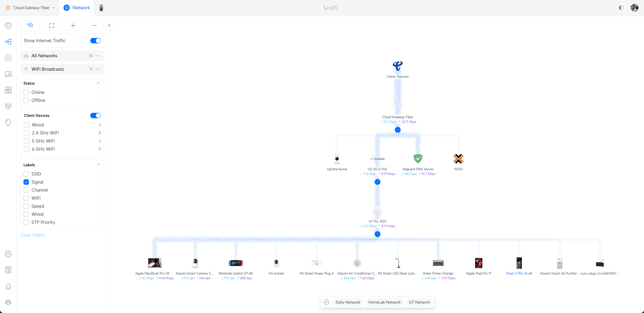Open the Dashboard icon in the sidebar
644x313 pixels.
tap(8, 26)
